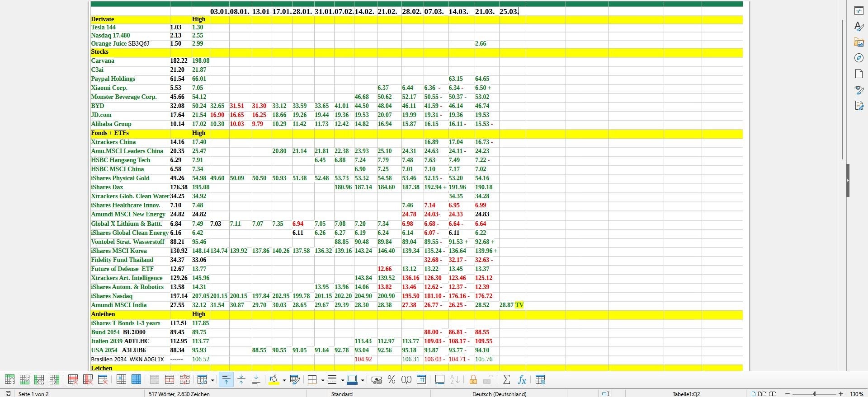The height and width of the screenshot is (397, 868).
Task: Click the Borders button
Action: coord(312,380)
